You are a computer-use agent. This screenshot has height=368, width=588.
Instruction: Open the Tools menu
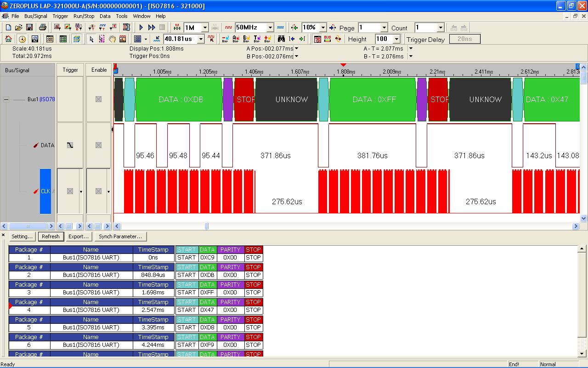click(122, 16)
